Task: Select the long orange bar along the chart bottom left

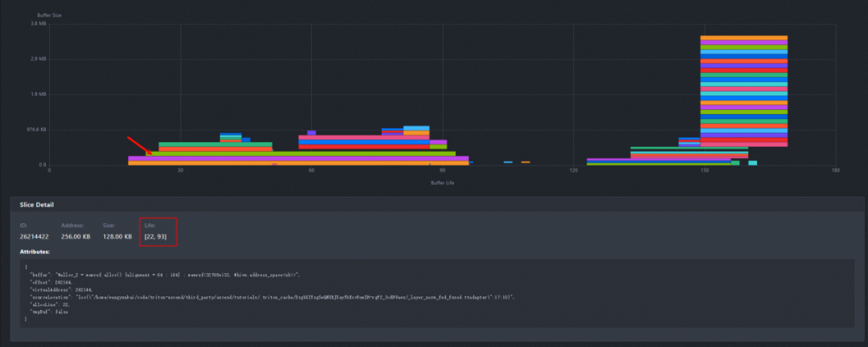Action: [298, 163]
